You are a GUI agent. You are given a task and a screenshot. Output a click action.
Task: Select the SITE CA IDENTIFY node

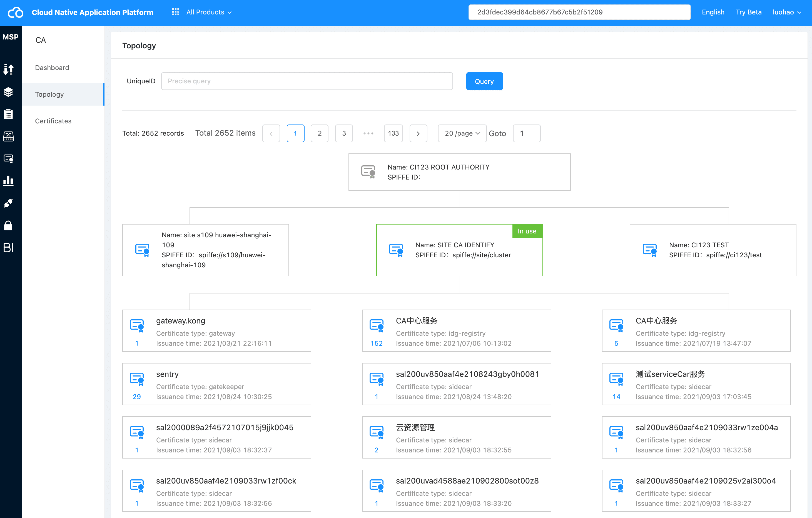coord(459,250)
